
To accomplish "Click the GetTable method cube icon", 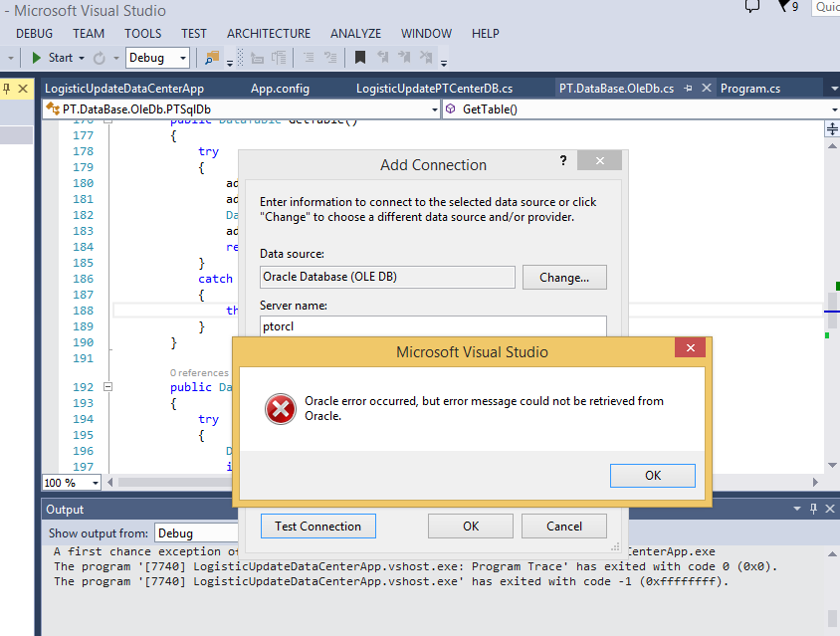I will pos(451,108).
